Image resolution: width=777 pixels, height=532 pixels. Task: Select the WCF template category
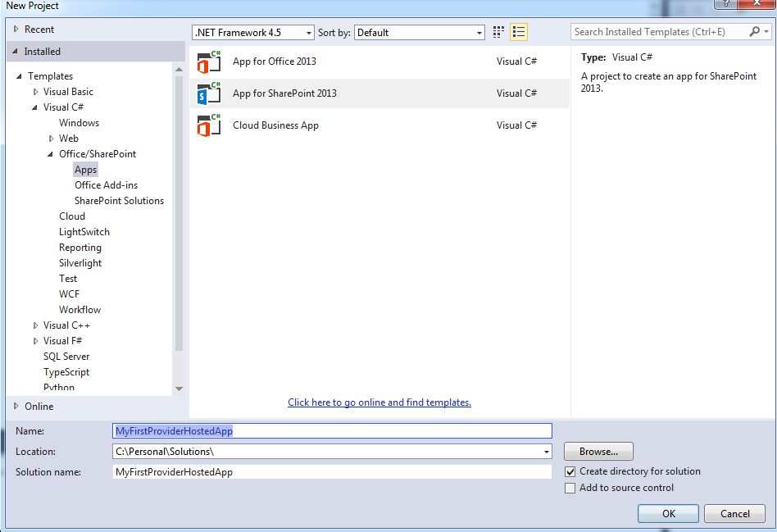pyautogui.click(x=69, y=294)
